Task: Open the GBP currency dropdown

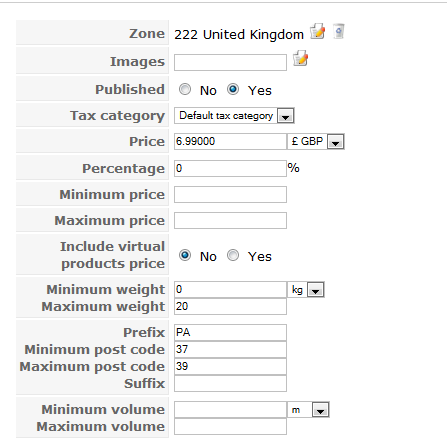Action: [x=316, y=142]
